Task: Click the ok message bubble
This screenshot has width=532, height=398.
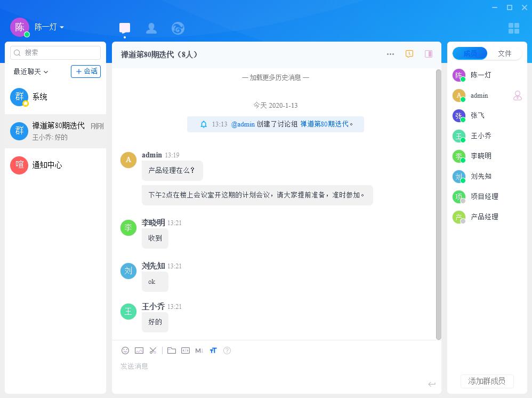Action: (155, 282)
